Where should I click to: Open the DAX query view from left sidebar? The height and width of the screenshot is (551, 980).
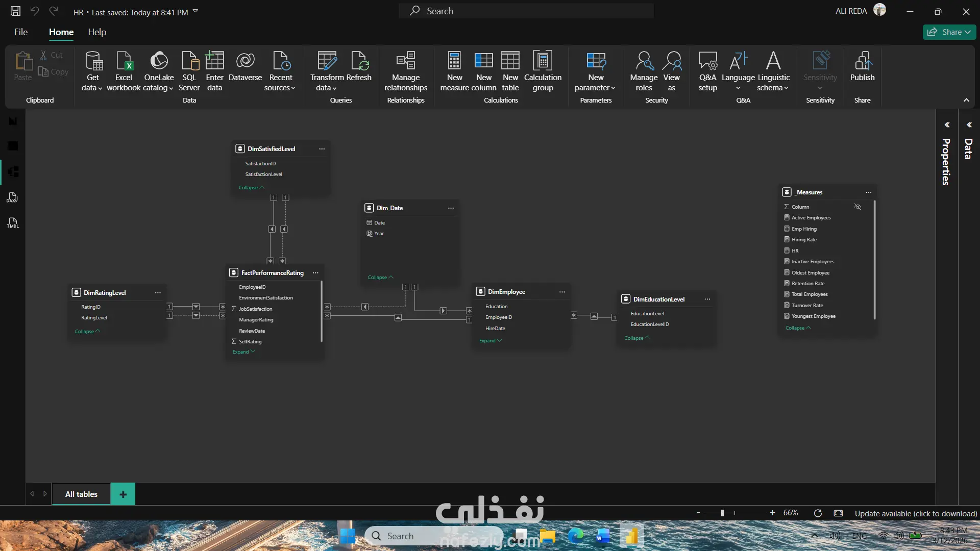12,198
